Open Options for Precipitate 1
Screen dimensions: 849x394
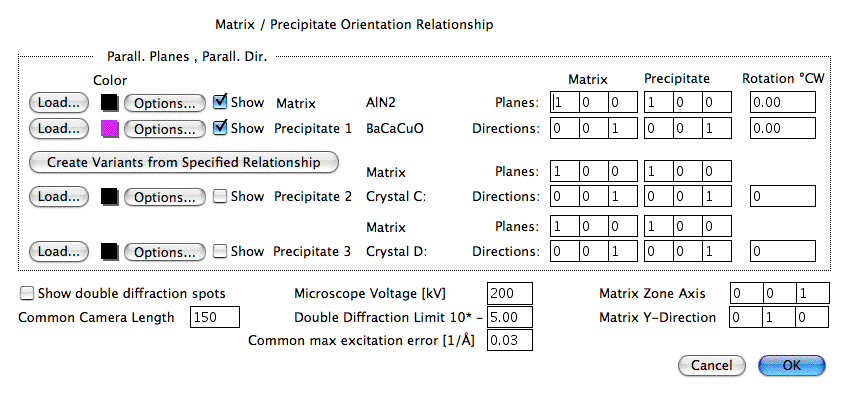click(165, 129)
